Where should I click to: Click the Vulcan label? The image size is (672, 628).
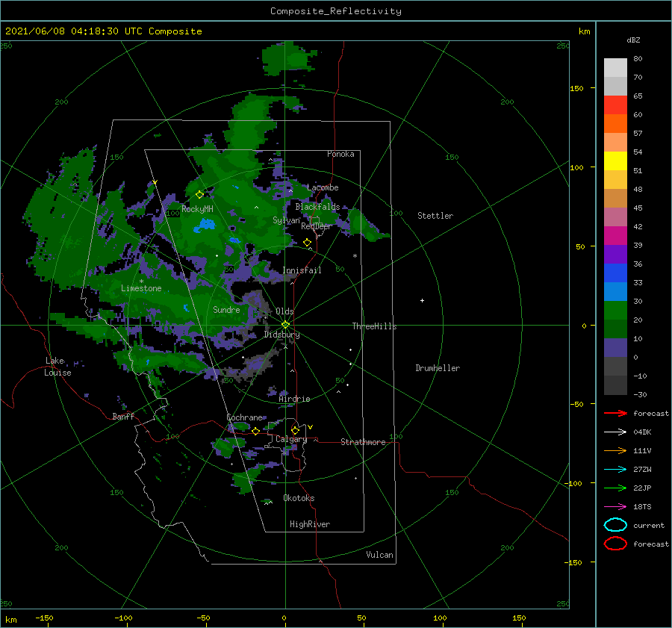379,555
